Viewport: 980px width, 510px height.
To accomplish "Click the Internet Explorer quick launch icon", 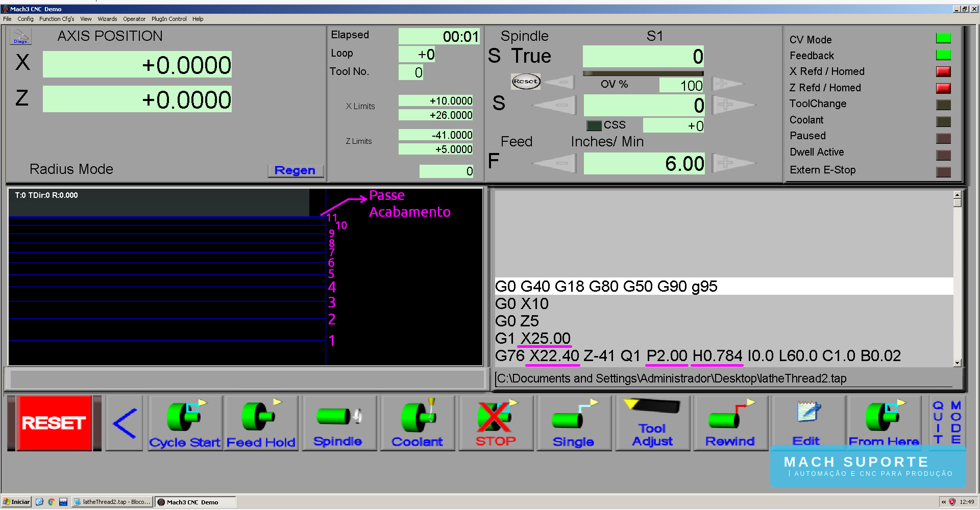I will tap(39, 502).
